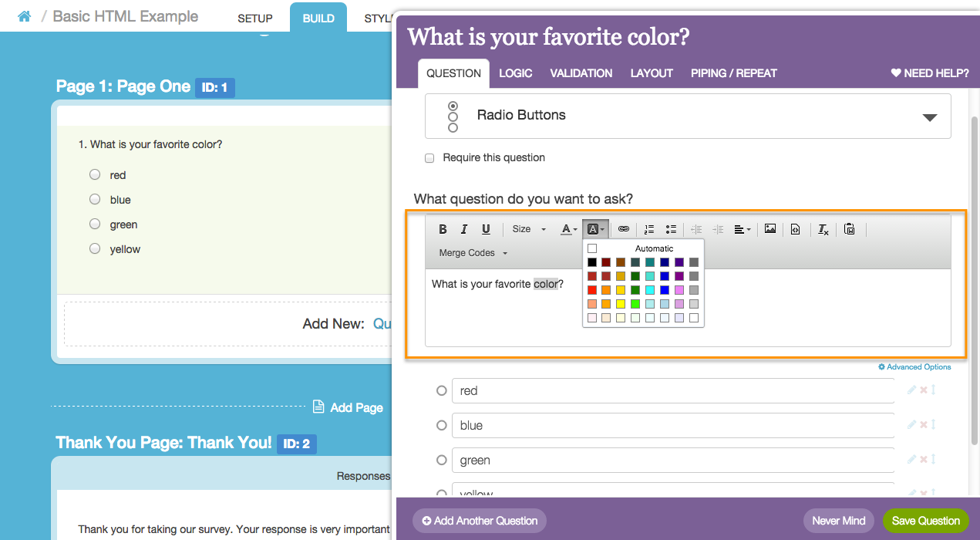Image resolution: width=980 pixels, height=540 pixels.
Task: Apply italic formatting
Action: coord(464,229)
